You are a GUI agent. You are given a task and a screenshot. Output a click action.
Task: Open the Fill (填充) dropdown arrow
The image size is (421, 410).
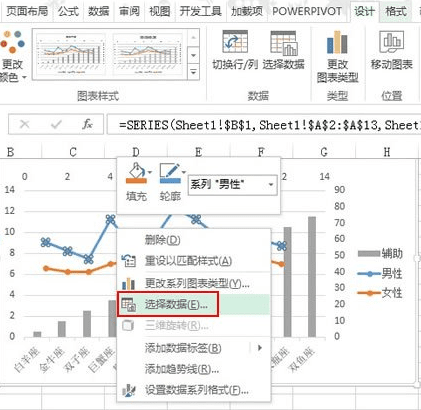150,172
